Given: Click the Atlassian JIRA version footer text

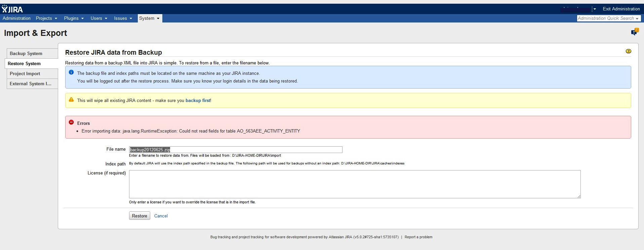Looking at the screenshot, I should (x=305, y=237).
